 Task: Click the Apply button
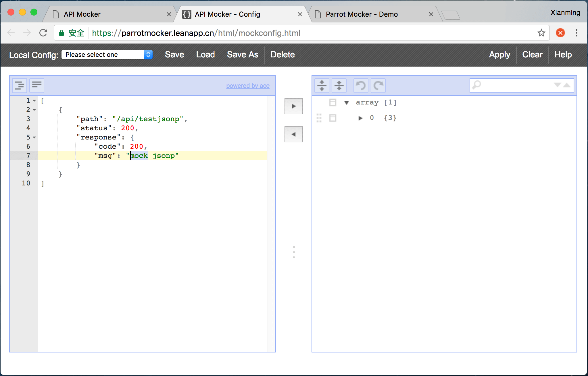tap(499, 55)
